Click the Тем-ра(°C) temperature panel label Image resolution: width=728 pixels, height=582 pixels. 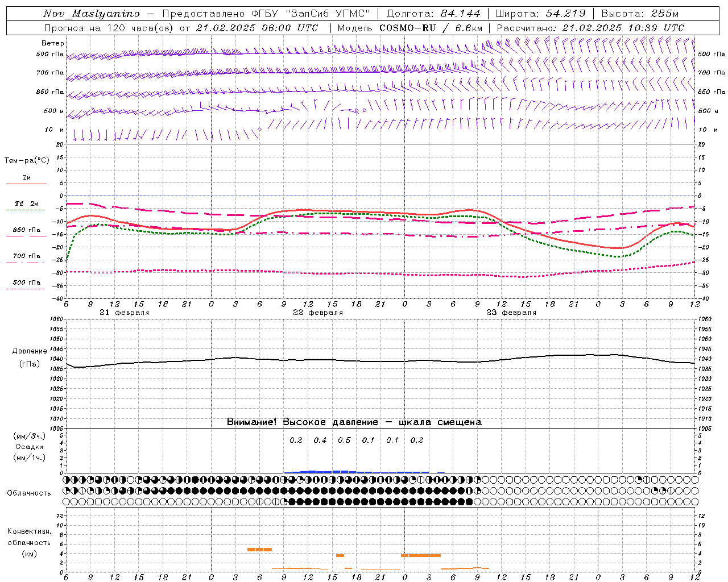(x=27, y=161)
